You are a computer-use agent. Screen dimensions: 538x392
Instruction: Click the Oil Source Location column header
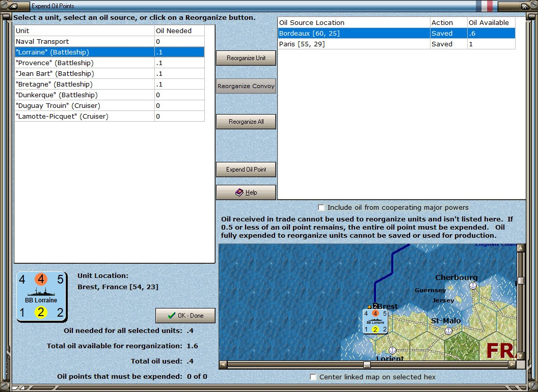(354, 22)
